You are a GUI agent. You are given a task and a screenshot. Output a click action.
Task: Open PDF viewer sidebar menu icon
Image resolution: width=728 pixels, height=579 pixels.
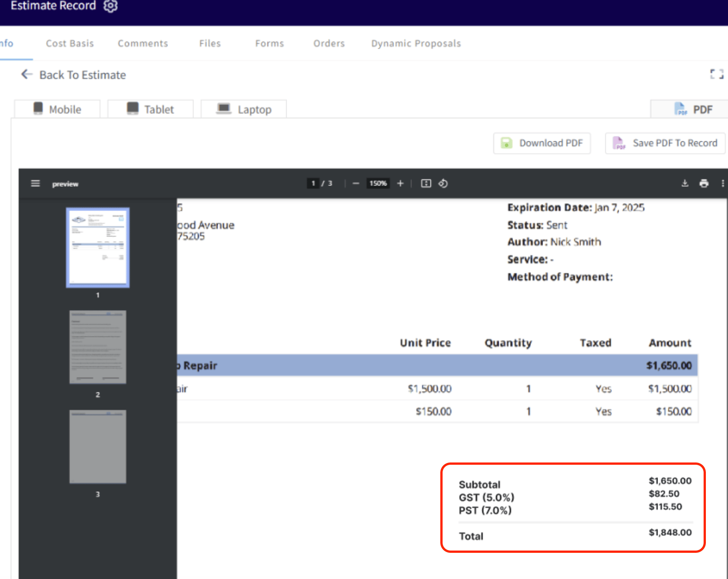(x=35, y=183)
